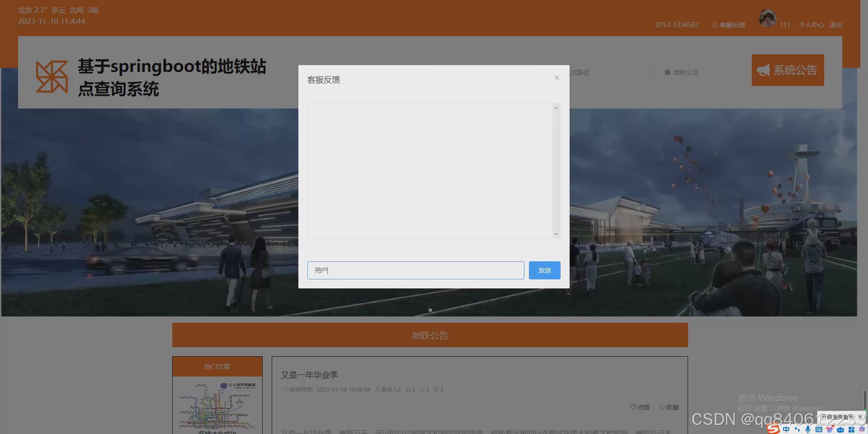This screenshot has width=868, height=434.
Task: Click the 收藏 star favorite button
Action: 669,407
